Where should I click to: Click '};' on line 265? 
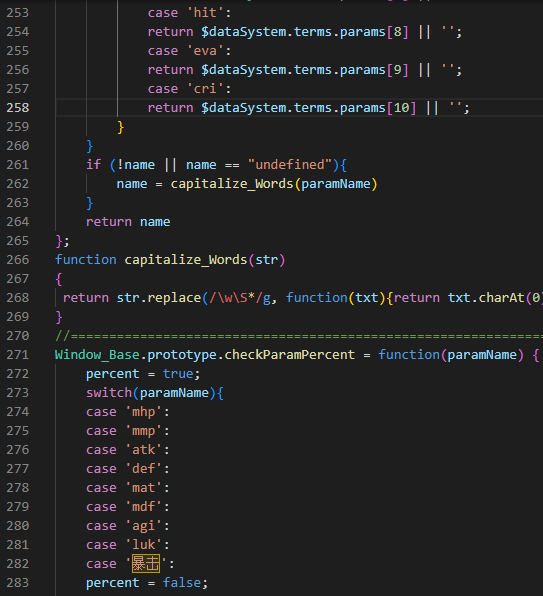click(63, 241)
